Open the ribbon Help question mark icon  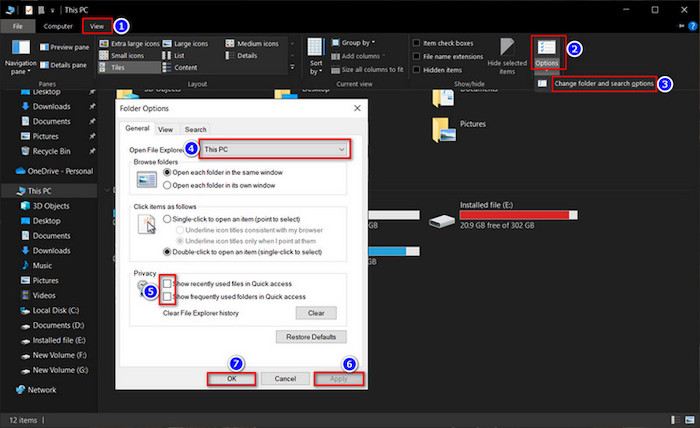692,26
